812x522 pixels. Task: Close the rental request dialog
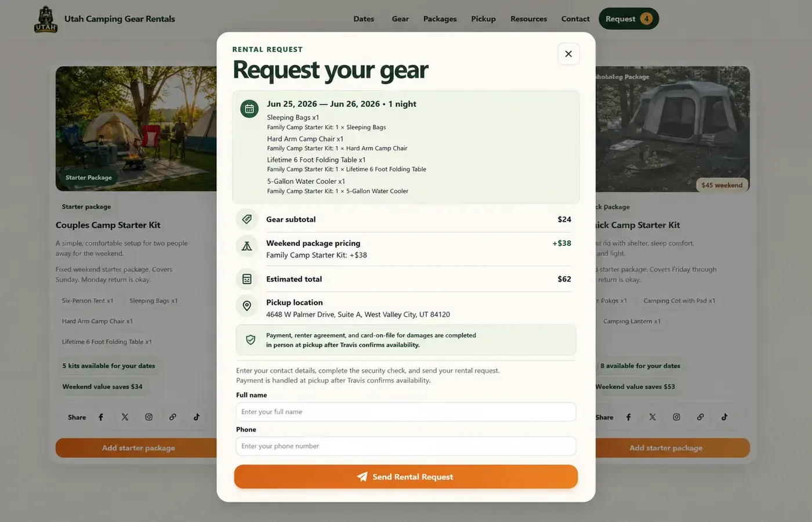point(568,54)
